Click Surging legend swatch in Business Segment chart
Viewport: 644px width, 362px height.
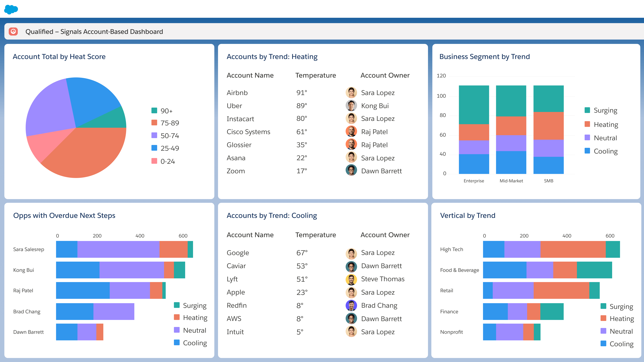(x=587, y=110)
